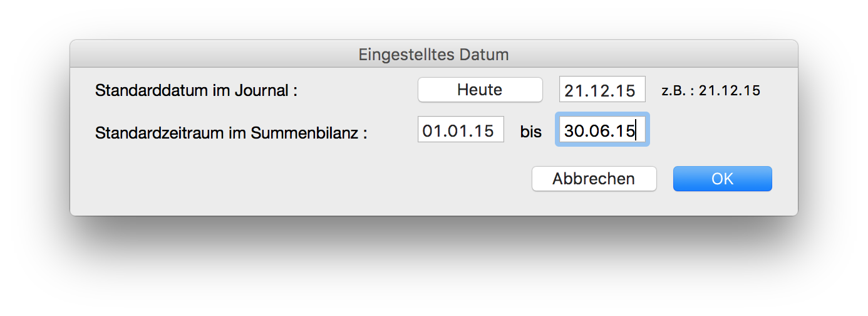Click the Eingestelltes Datum title bar
This screenshot has height=316, width=868.
tap(433, 55)
